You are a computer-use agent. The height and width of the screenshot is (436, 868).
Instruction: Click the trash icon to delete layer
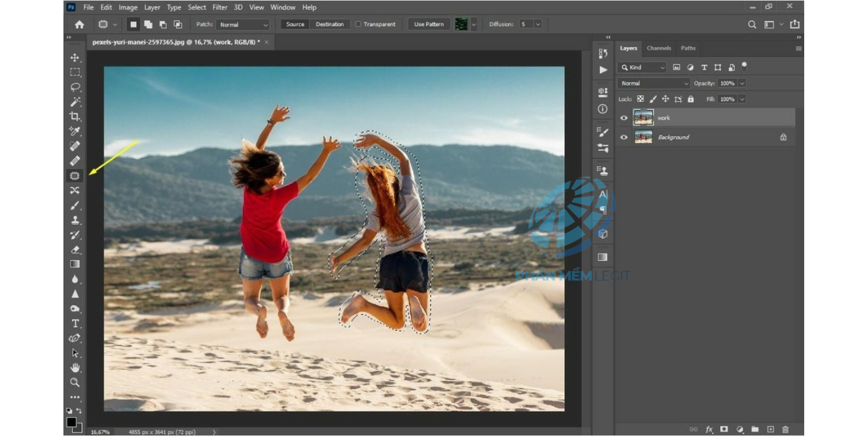click(x=786, y=429)
